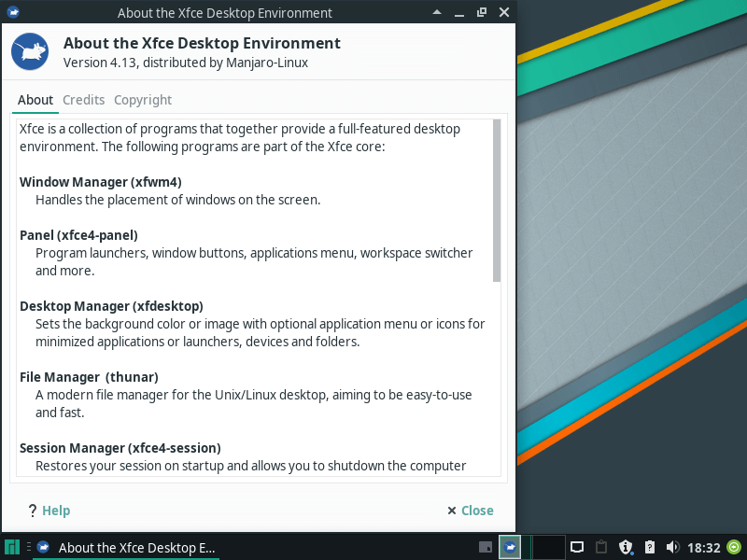The height and width of the screenshot is (560, 747).
Task: Click the Xfce mouse logo in dialog header
Action: point(30,51)
